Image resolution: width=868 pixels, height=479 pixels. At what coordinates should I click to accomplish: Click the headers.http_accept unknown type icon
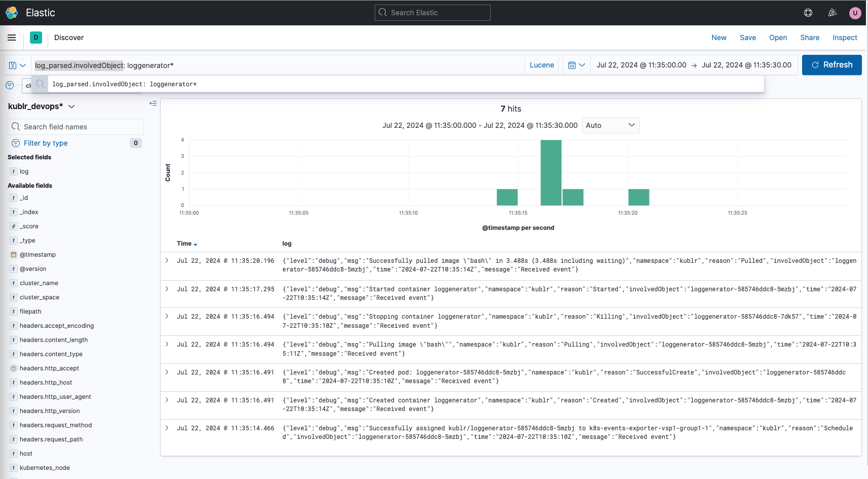(x=14, y=368)
